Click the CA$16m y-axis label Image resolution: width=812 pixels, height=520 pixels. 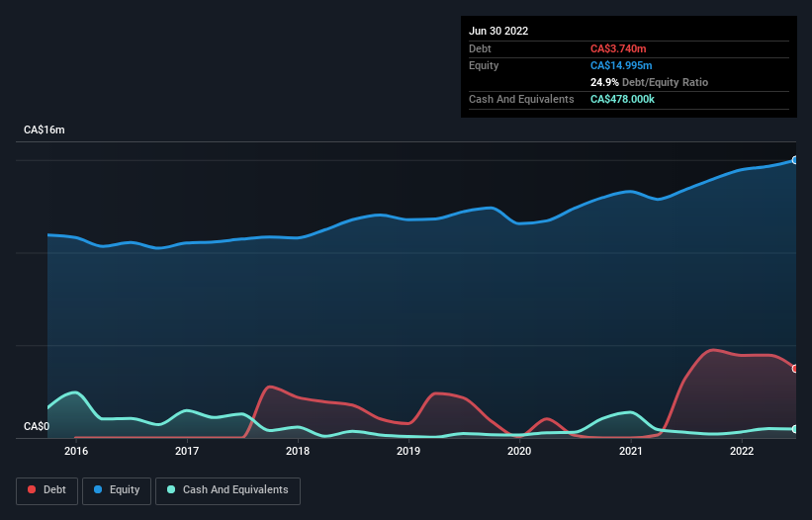click(x=45, y=130)
